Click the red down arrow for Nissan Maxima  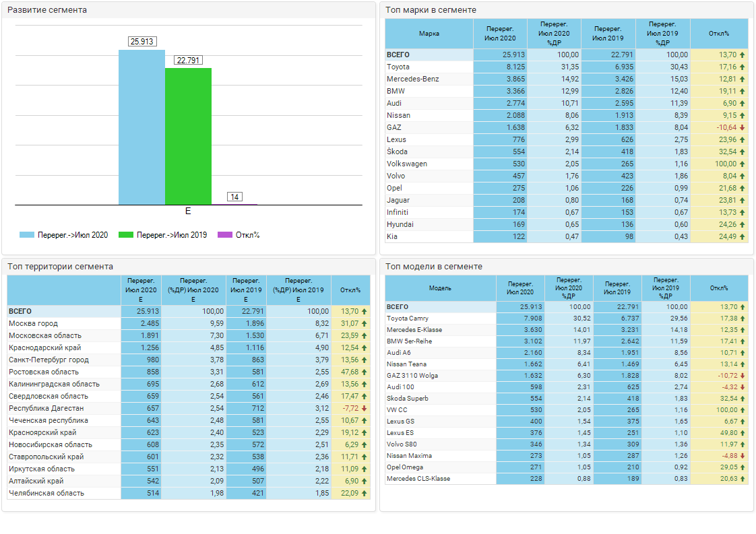742,456
